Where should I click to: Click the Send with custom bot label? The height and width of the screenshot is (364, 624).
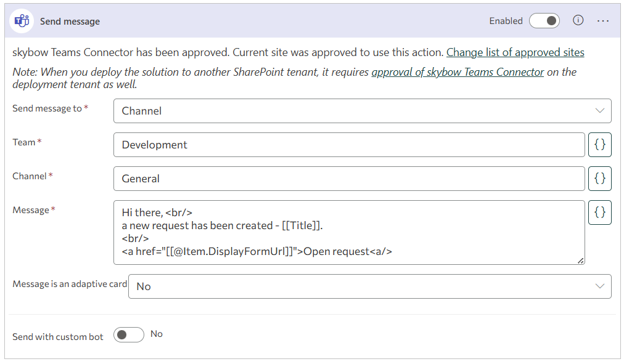58,337
